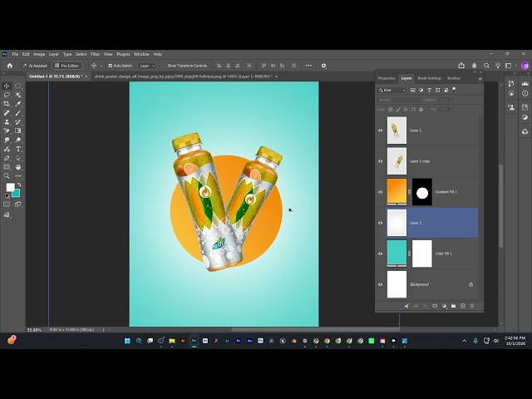Open Move tool preset picker arrow
This screenshot has width=532, height=399.
coord(101,66)
